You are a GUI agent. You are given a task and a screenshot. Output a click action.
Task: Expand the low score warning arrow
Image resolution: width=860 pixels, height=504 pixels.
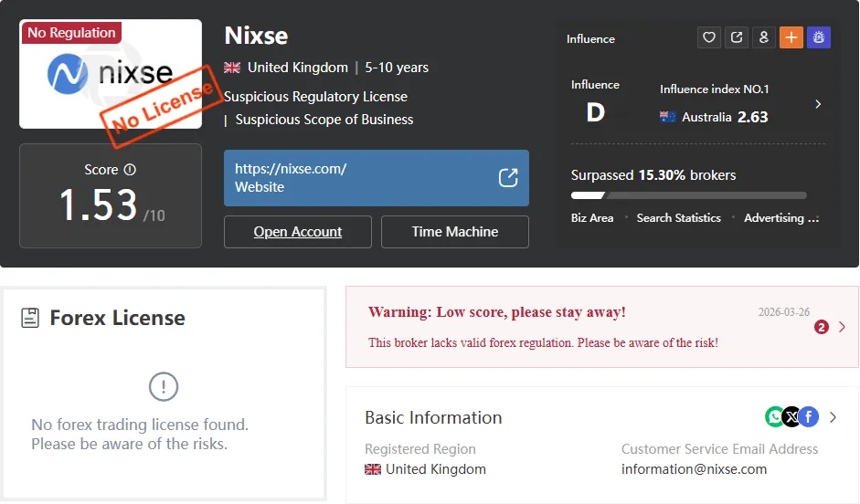pos(842,327)
